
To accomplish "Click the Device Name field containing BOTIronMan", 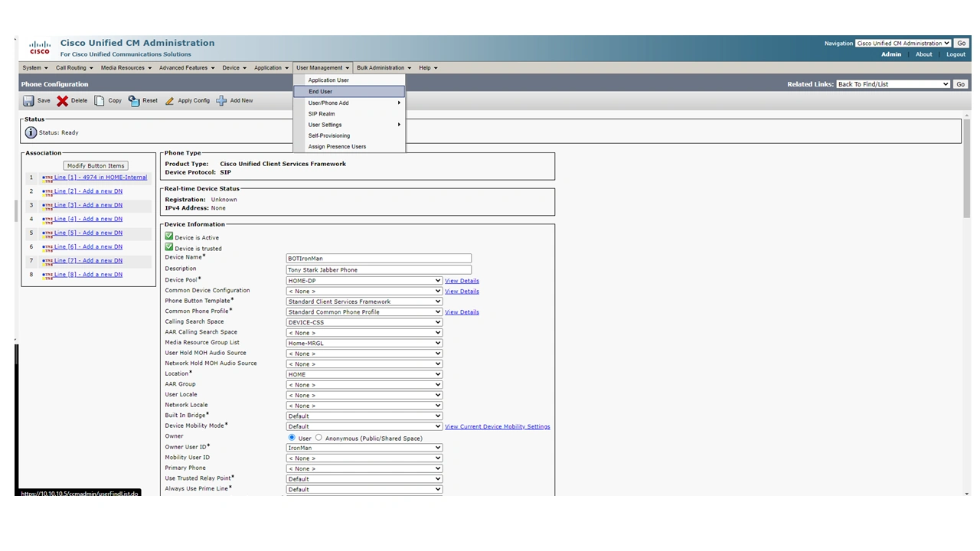I will click(x=379, y=259).
